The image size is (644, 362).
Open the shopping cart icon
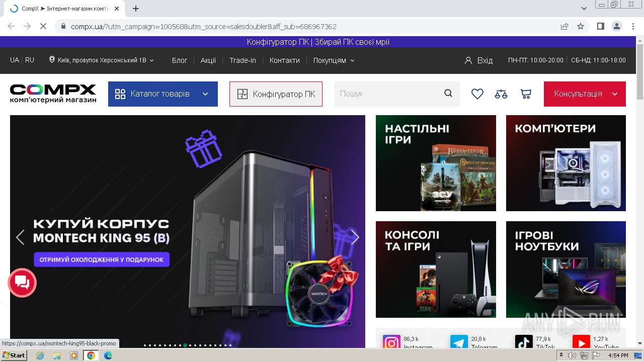point(526,94)
